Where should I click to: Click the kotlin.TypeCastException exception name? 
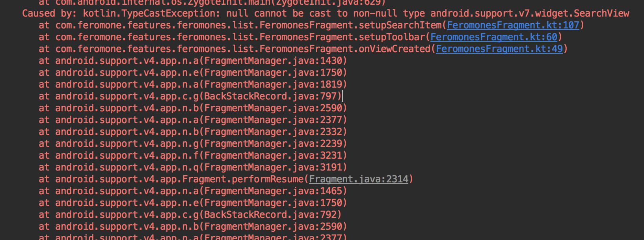[148, 13]
